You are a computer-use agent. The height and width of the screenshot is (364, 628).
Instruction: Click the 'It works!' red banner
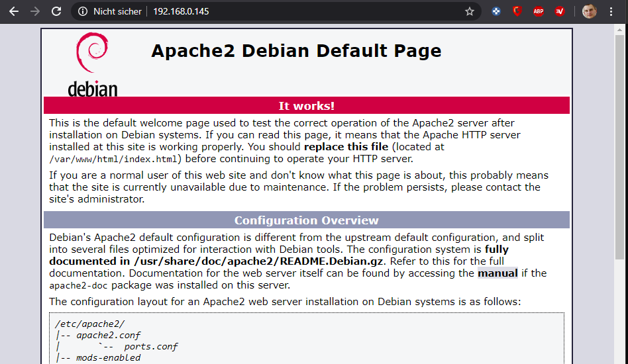coord(306,106)
